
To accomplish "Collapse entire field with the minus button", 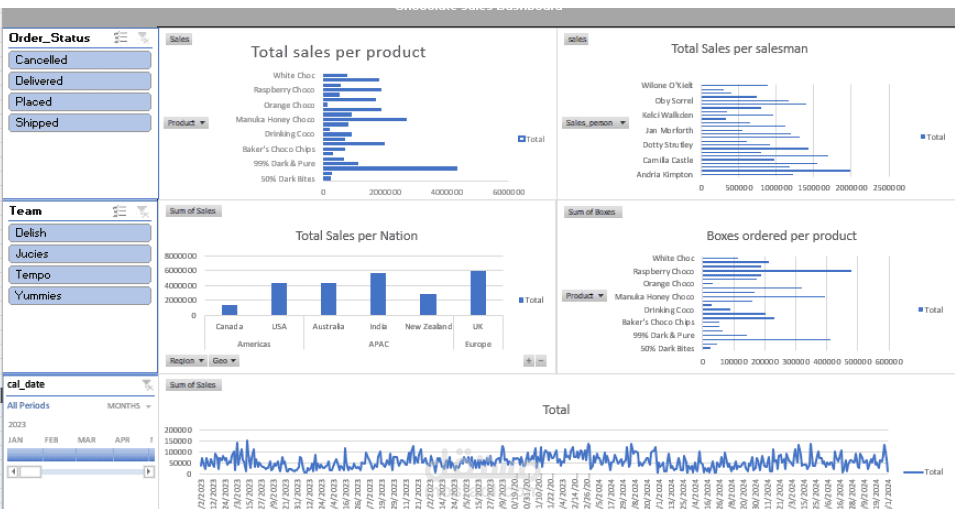I will point(541,361).
